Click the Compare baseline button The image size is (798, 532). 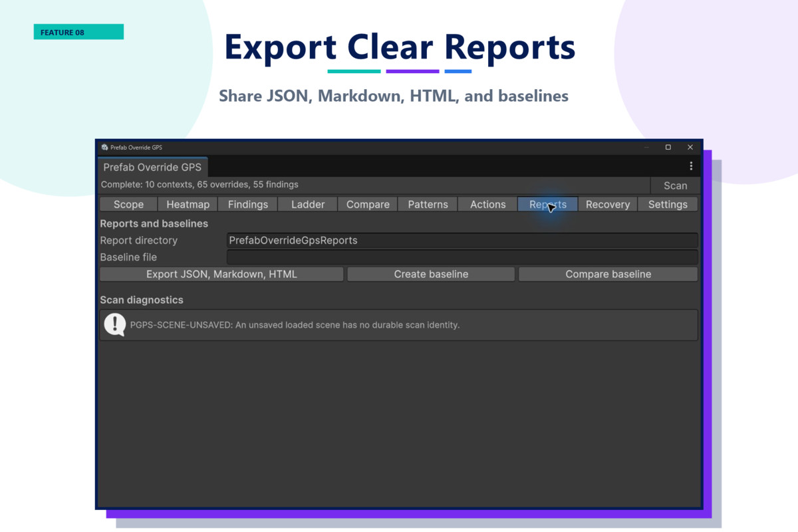pyautogui.click(x=608, y=274)
